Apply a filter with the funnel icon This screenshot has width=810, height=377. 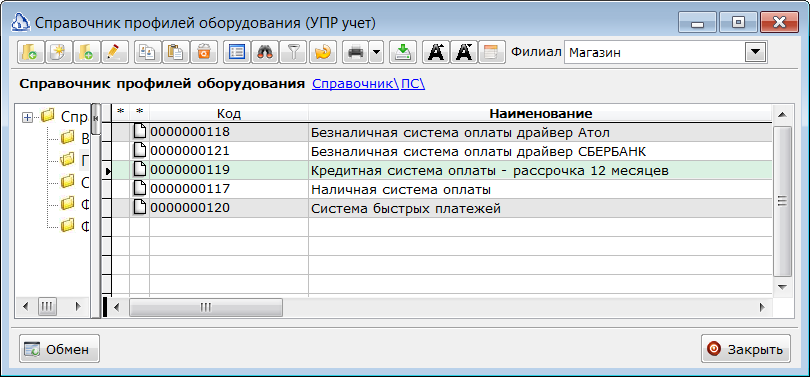[x=293, y=52]
